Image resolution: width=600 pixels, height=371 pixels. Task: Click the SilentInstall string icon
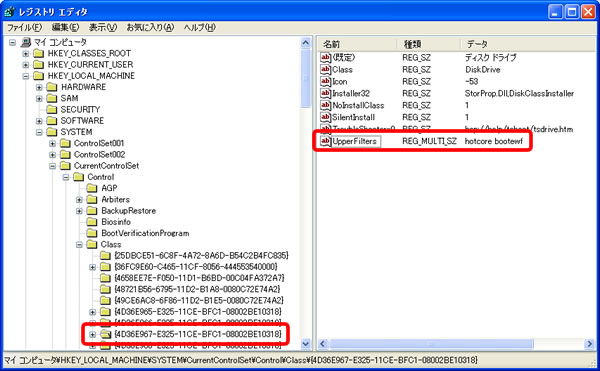(x=325, y=117)
